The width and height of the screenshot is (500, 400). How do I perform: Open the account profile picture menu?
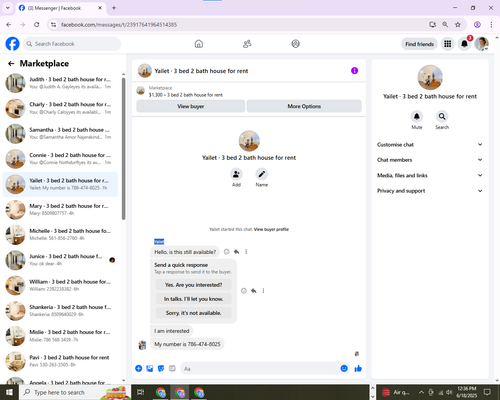point(482,44)
